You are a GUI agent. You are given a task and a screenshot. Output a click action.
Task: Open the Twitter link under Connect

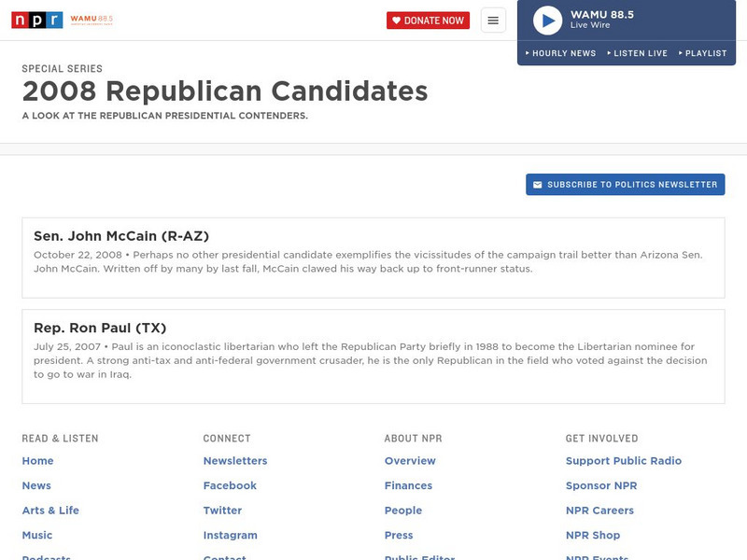click(222, 511)
